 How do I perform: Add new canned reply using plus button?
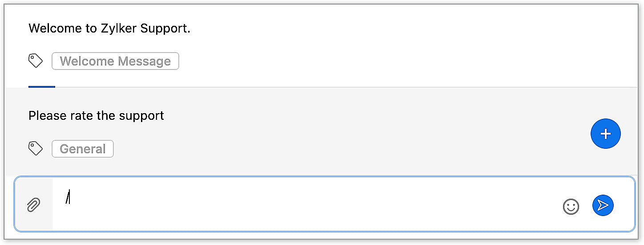point(605,134)
